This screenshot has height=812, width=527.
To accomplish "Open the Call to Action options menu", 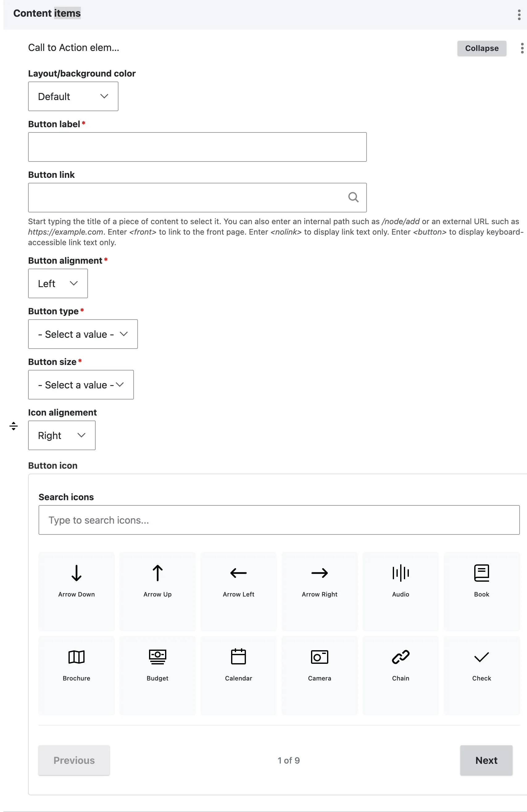I will tap(522, 48).
